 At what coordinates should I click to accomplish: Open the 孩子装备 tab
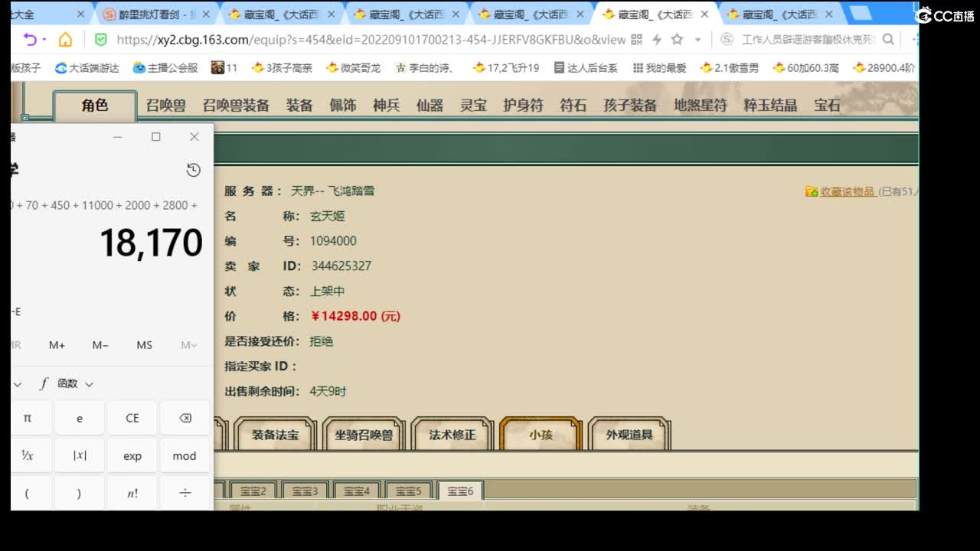(630, 106)
